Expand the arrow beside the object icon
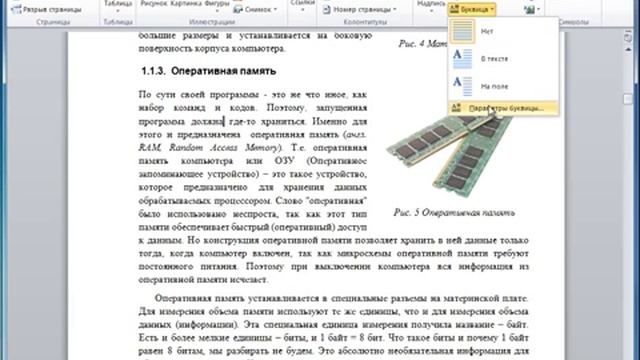This screenshot has width=640, height=360. coord(538,9)
